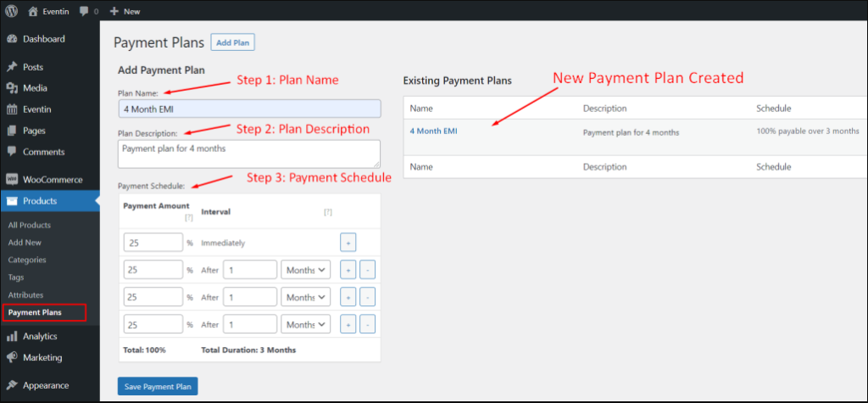Click the Media icon in sidebar
The height and width of the screenshot is (403, 868).
12,88
